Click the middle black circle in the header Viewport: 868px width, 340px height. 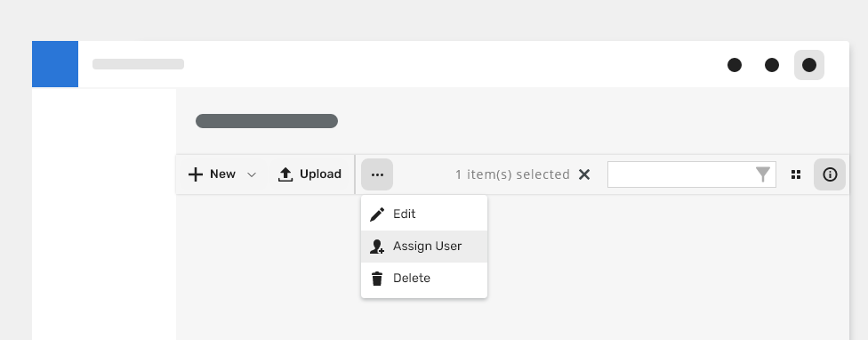(772, 65)
